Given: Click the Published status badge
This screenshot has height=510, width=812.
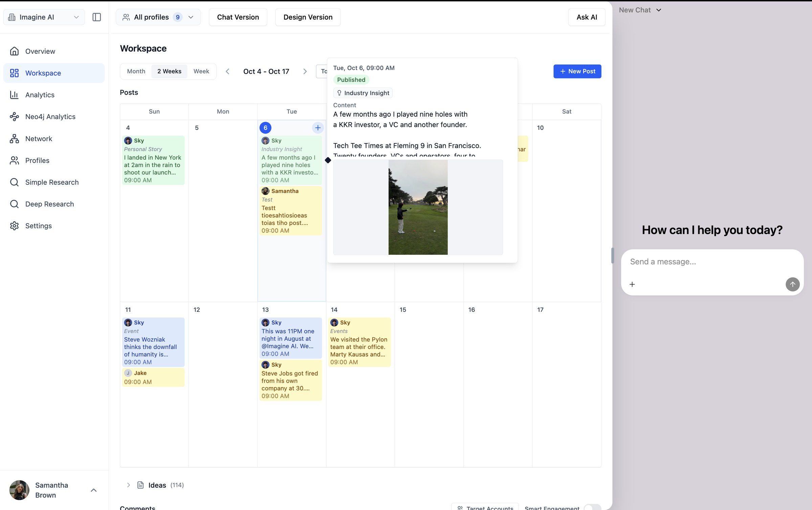Looking at the screenshot, I should (x=351, y=80).
